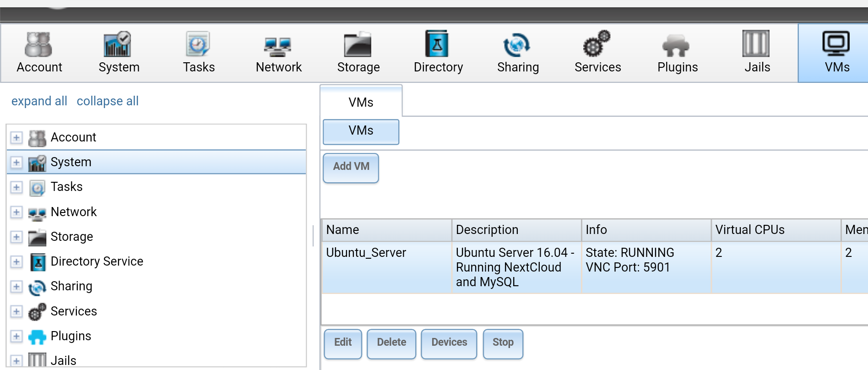Viewport: 868px width, 370px height.
Task: Open Tasks in the top toolbar
Action: 199,53
